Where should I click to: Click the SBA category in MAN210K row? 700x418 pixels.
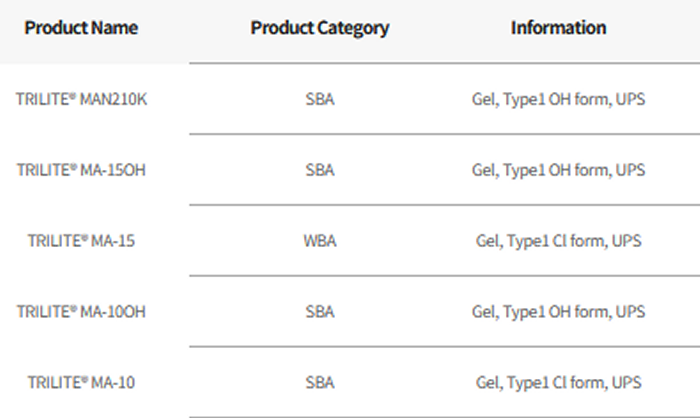click(x=320, y=100)
